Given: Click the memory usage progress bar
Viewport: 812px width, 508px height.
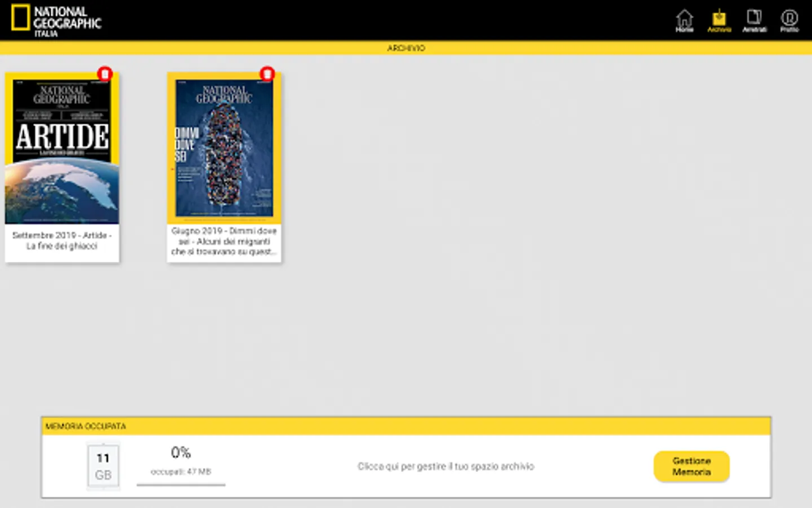Looking at the screenshot, I should (181, 484).
